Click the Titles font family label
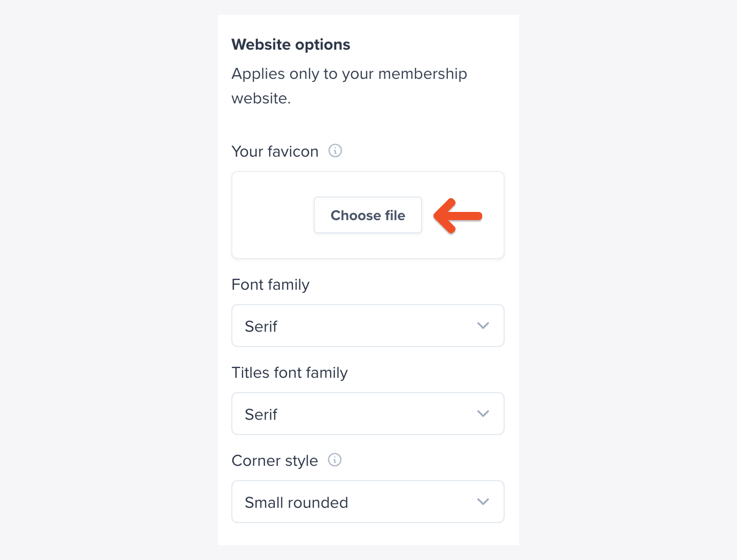This screenshot has width=737, height=560. 290,373
